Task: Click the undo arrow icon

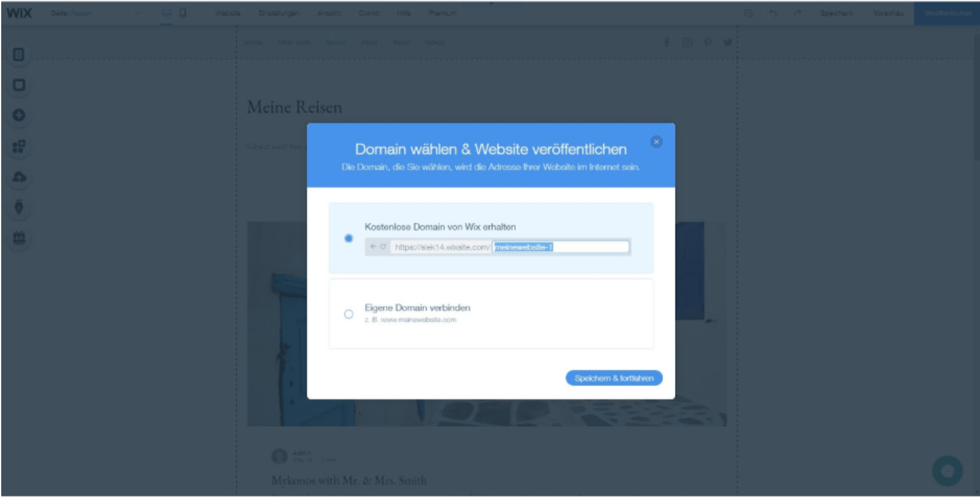Action: point(773,13)
